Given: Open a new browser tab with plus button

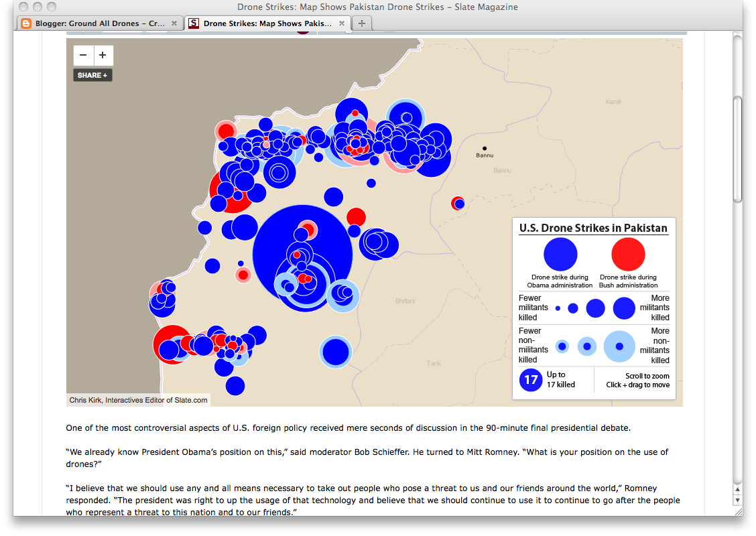Looking at the screenshot, I should click(361, 22).
